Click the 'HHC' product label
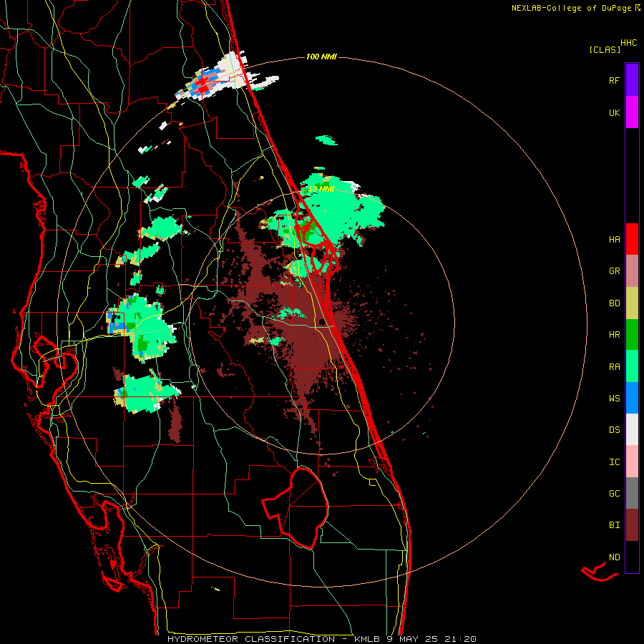This screenshot has width=644, height=644. pos(629,43)
